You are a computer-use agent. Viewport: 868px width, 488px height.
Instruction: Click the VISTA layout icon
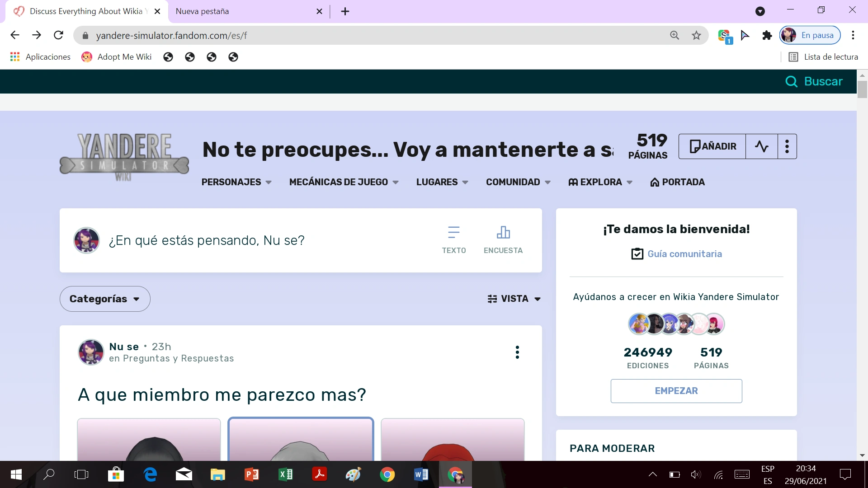click(x=492, y=299)
